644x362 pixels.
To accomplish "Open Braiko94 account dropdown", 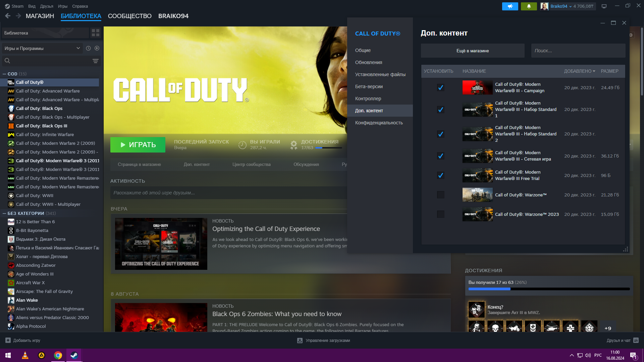I will click(x=561, y=6).
